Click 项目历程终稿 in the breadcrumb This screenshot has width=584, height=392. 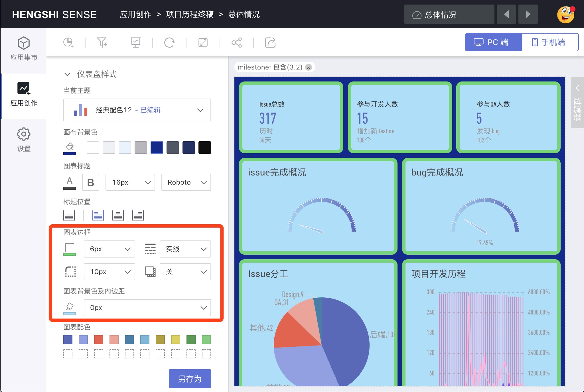coord(190,14)
